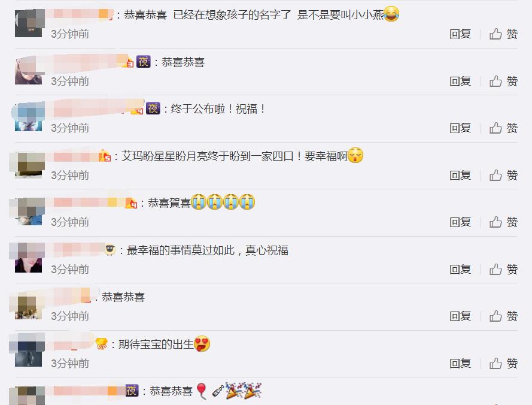The height and width of the screenshot is (405, 532).
Task: Reply to the 真心祝福 comment
Action: click(460, 270)
